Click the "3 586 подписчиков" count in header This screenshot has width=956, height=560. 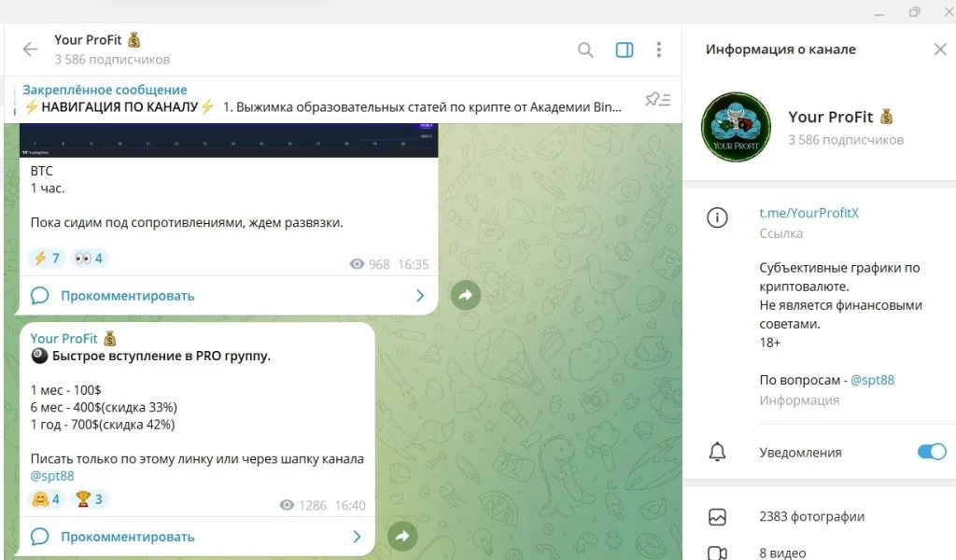(x=112, y=60)
